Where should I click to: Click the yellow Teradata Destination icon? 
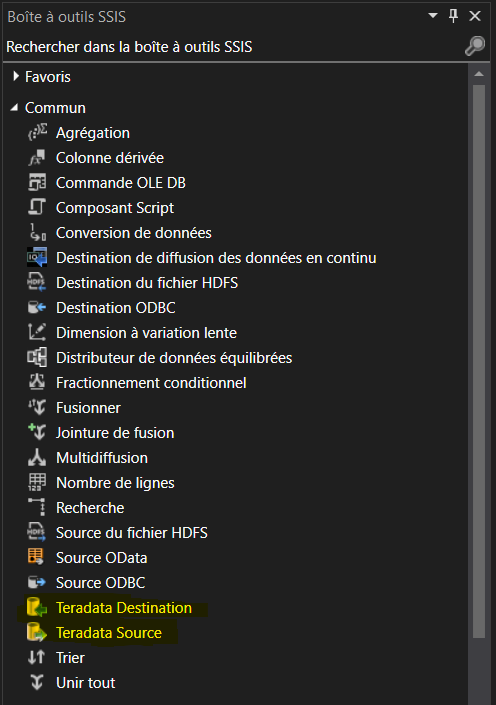coord(37,608)
